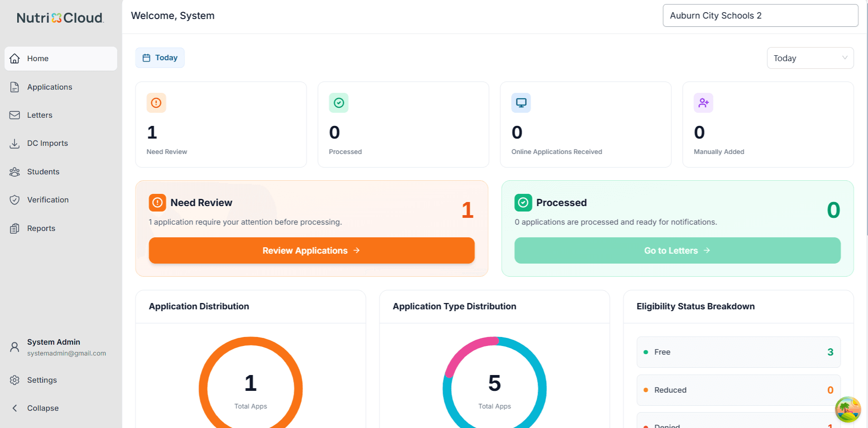Go to the Verification menu item
Screen dimensions: 868x428
(61, 200)
